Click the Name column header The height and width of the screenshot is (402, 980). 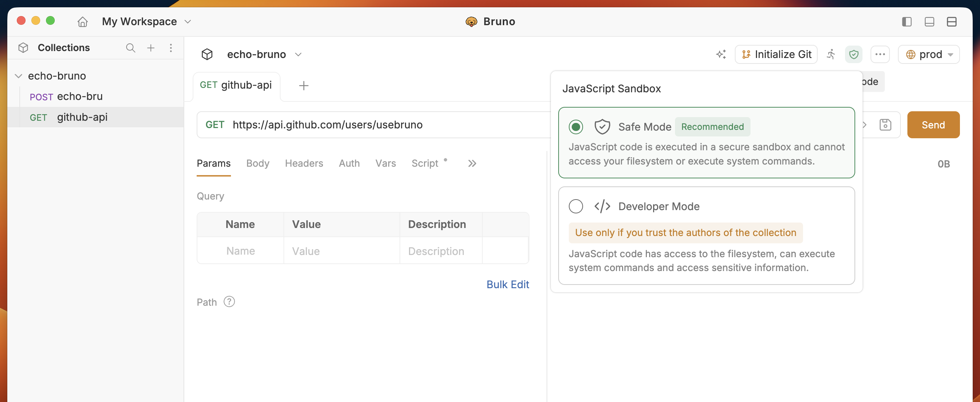240,224
